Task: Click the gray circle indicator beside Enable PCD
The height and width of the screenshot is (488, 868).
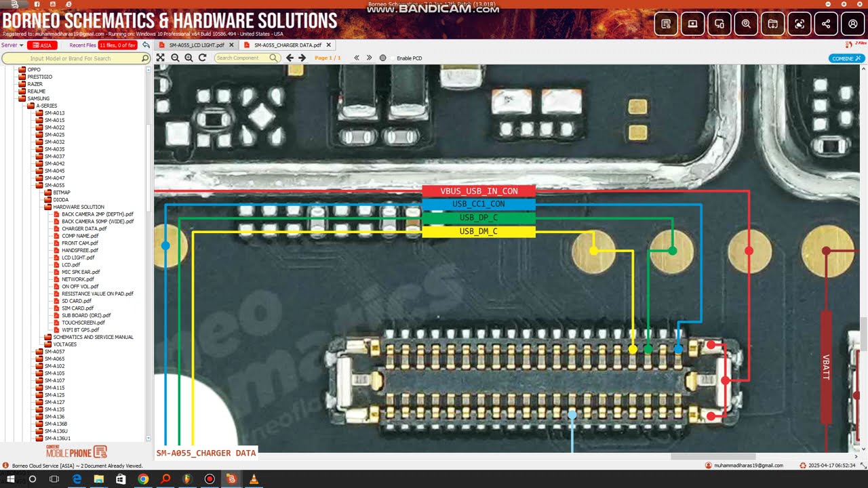Action: (383, 58)
